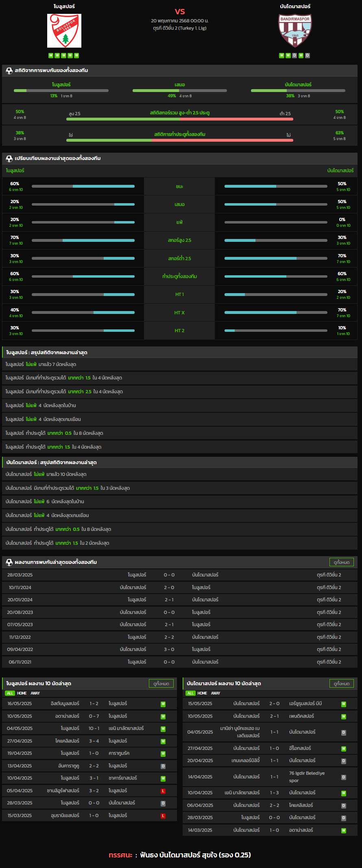Click D badge on the 76 Igdir Belediye spor row
The height and width of the screenshot is (868, 362).
pyautogui.click(x=344, y=777)
